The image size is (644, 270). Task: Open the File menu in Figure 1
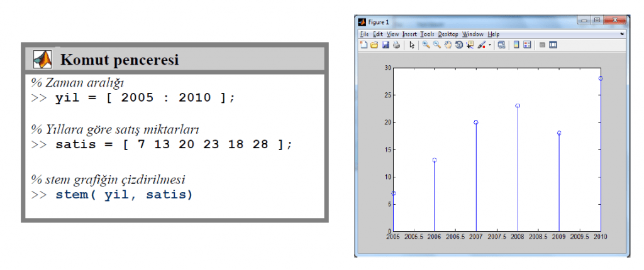tap(364, 34)
